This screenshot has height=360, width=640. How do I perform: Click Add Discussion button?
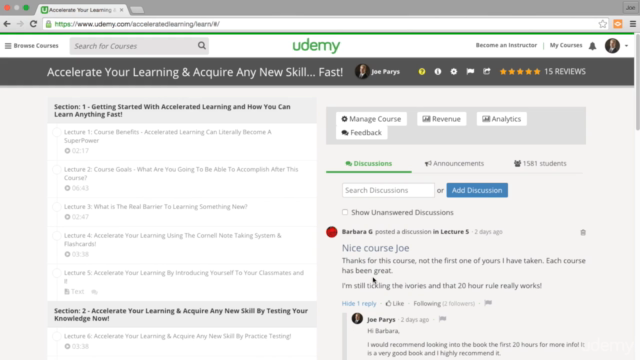477,190
